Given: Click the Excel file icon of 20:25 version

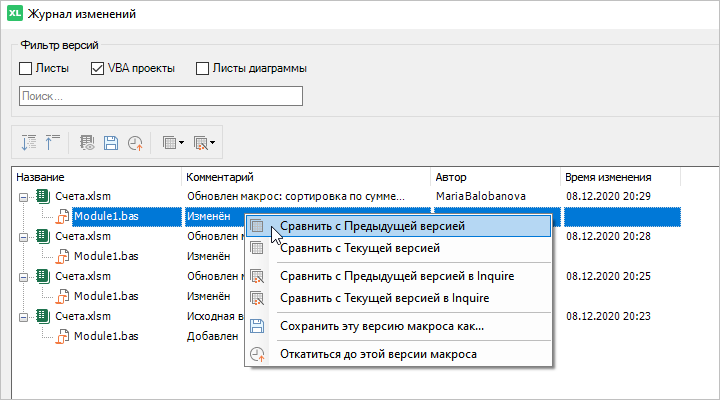Looking at the screenshot, I should (x=43, y=276).
